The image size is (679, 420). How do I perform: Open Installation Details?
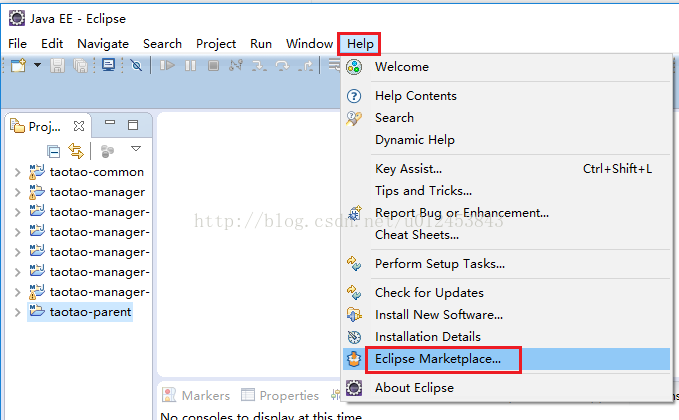click(507, 337)
